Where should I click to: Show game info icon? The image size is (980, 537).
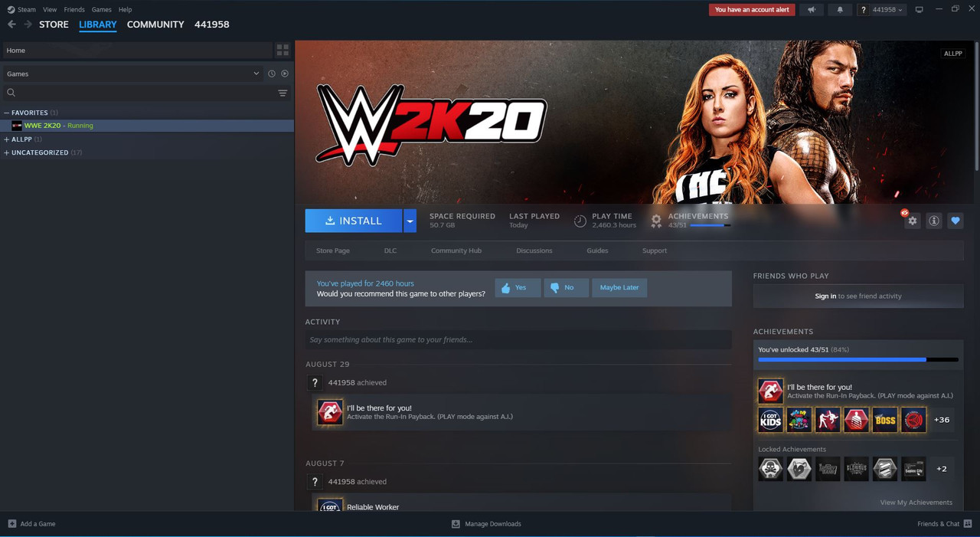(933, 221)
